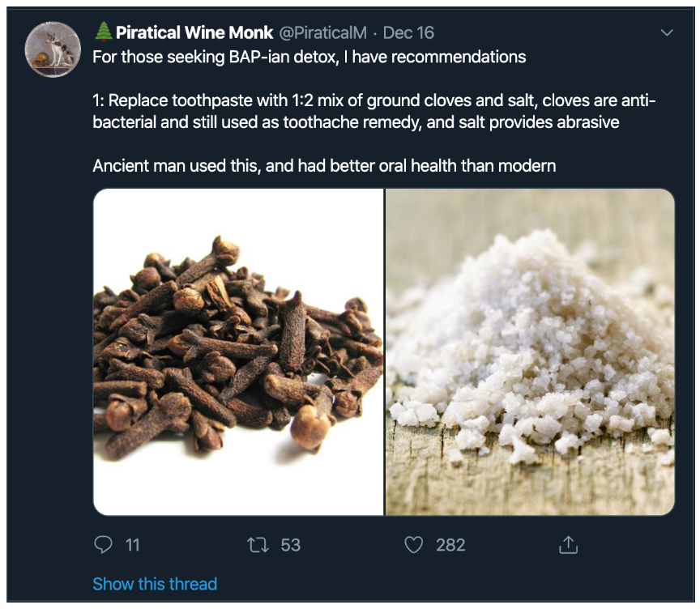This screenshot has height=609, width=700.
Task: Click the share upload icon
Action: [x=568, y=545]
